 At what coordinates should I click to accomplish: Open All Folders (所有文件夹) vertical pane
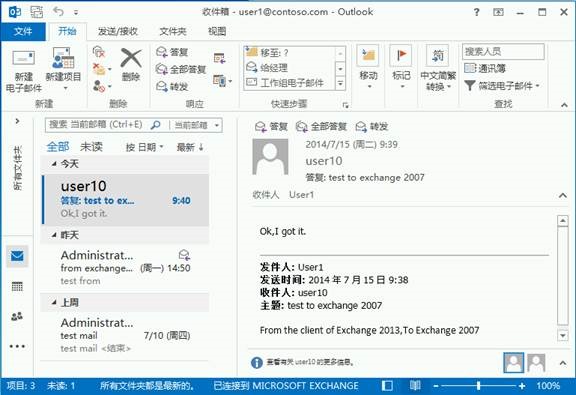point(18,168)
